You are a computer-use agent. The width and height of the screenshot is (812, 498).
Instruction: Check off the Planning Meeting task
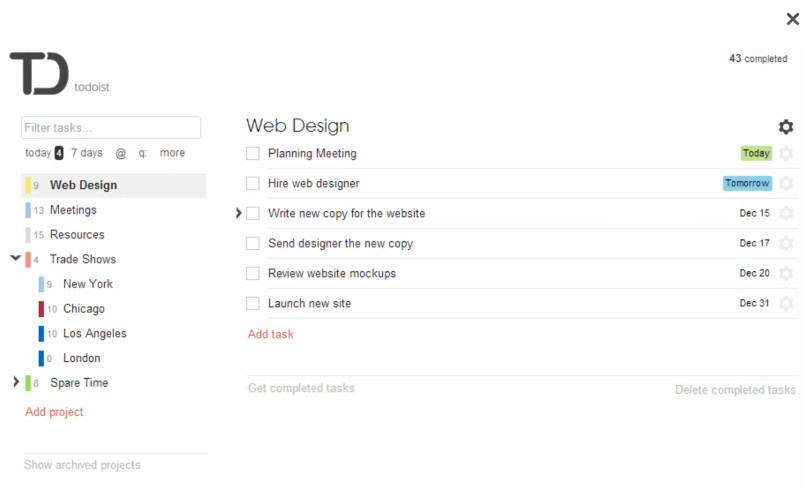click(x=253, y=154)
